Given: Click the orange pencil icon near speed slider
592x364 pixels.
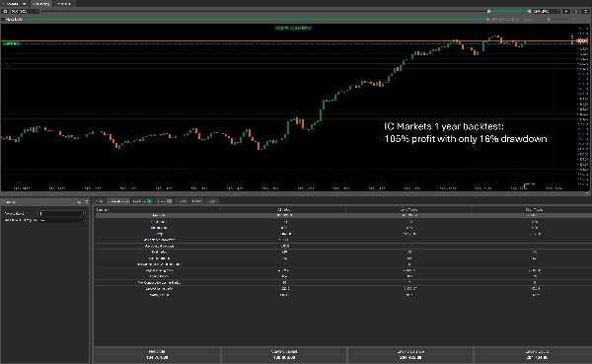Looking at the screenshot, I should click(574, 19).
